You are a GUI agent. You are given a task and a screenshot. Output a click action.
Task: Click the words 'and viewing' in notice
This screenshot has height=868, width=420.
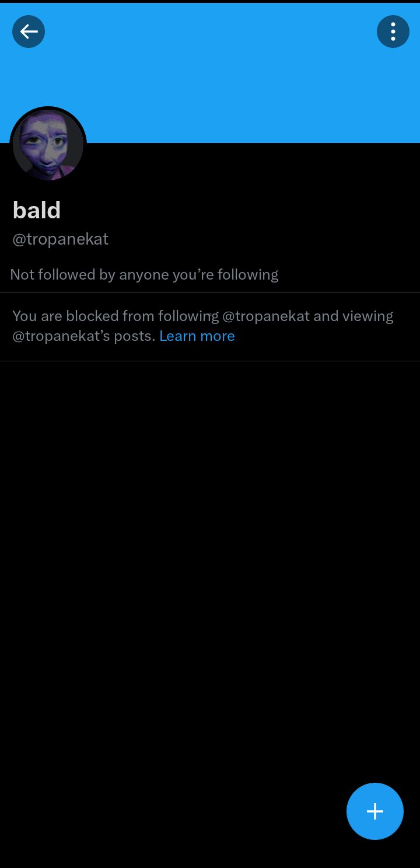353,316
